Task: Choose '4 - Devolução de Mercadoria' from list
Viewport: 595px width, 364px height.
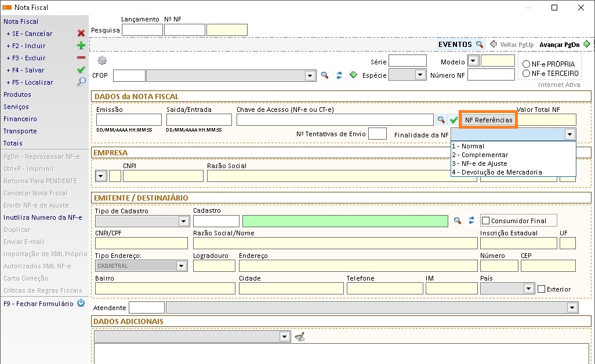Action: [x=498, y=172]
